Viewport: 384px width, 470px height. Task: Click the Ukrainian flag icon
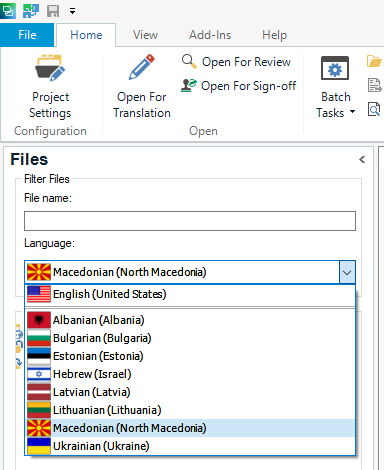tap(39, 446)
